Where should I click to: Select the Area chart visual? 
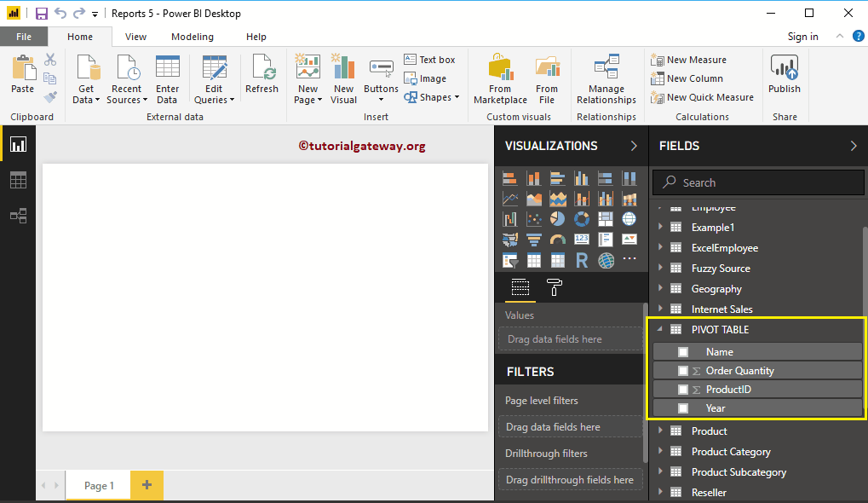click(x=533, y=199)
